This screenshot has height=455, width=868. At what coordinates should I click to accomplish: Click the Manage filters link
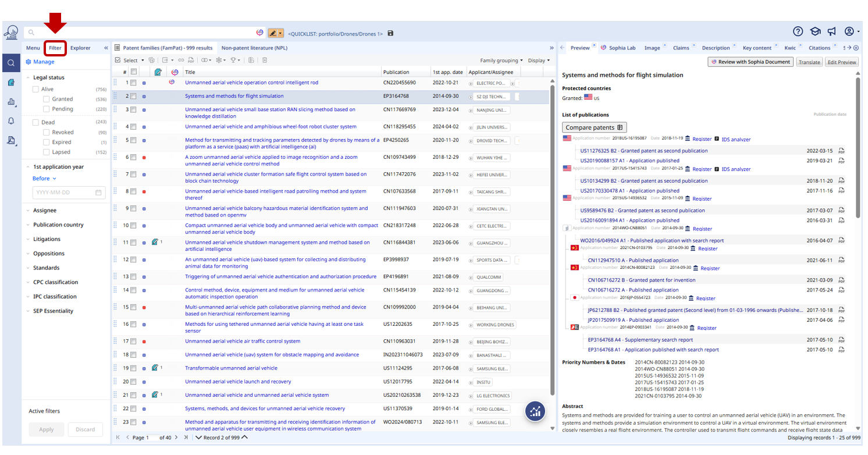point(40,62)
